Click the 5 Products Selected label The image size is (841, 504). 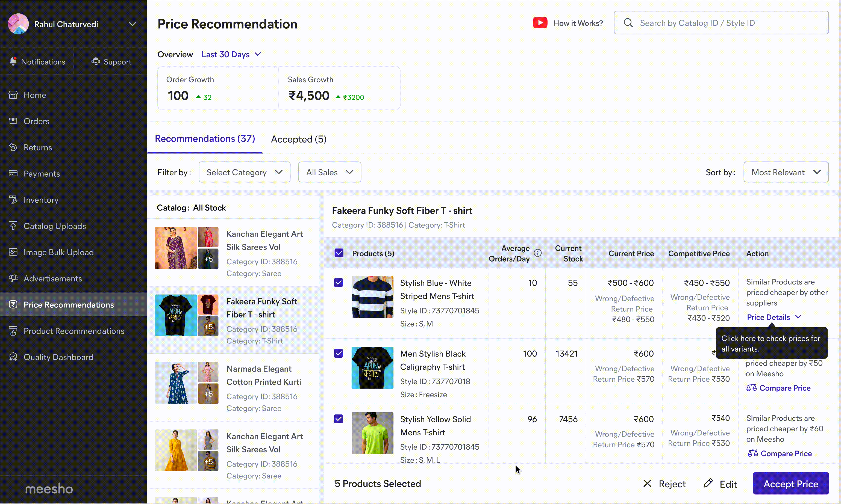[x=378, y=484]
